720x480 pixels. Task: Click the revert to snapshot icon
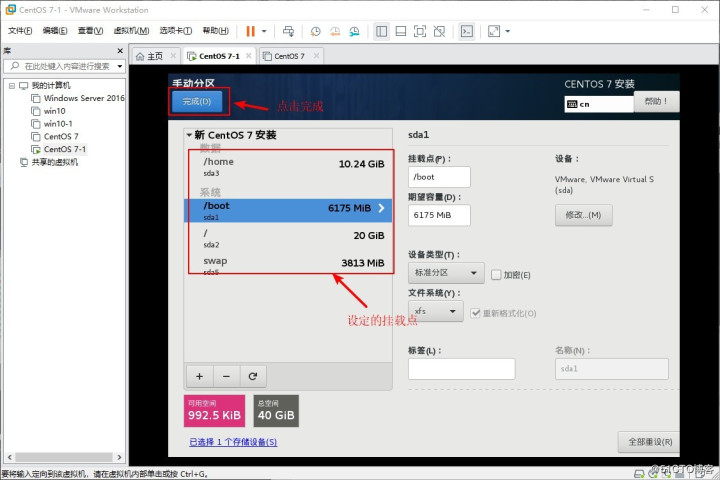tap(335, 31)
